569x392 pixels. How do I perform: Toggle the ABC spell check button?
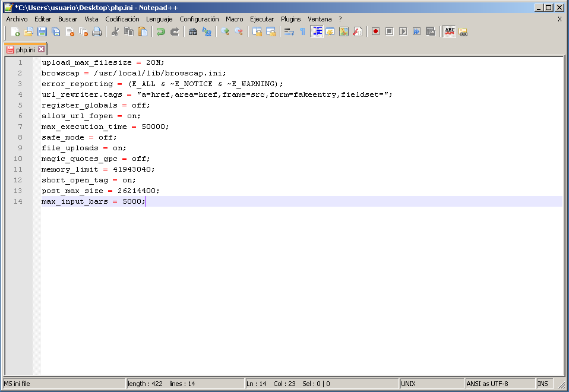click(450, 31)
